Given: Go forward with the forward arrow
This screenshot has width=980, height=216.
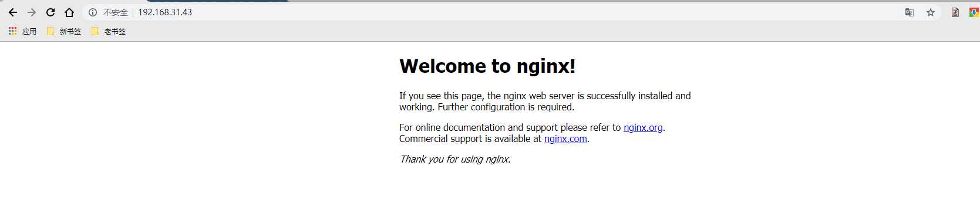Looking at the screenshot, I should tap(32, 12).
